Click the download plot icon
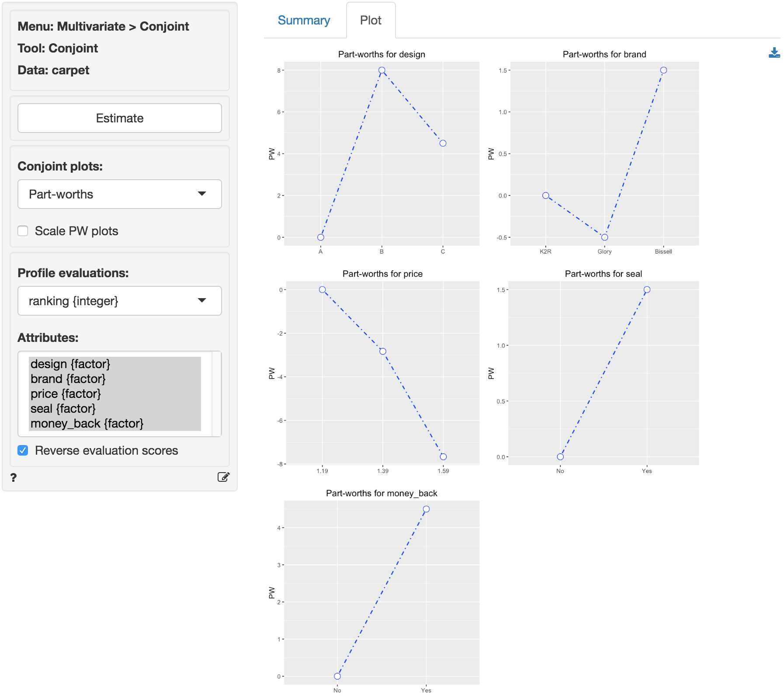Viewport: 784px width, 696px height. (774, 53)
